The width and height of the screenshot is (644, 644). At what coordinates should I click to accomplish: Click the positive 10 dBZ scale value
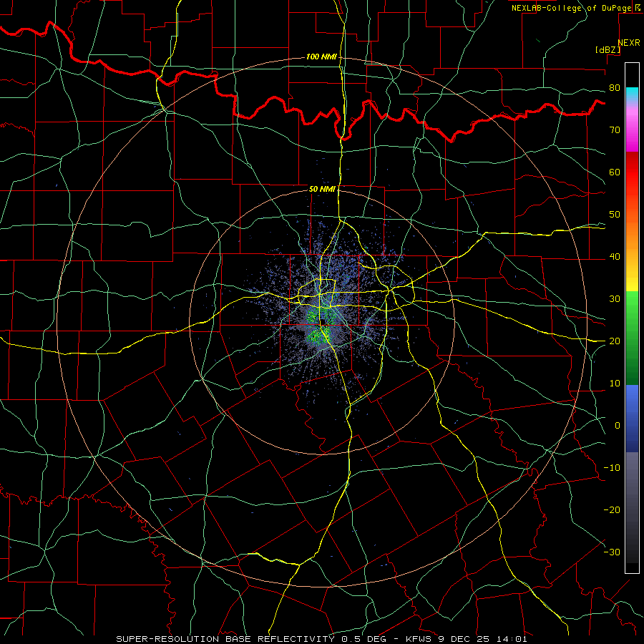615,384
